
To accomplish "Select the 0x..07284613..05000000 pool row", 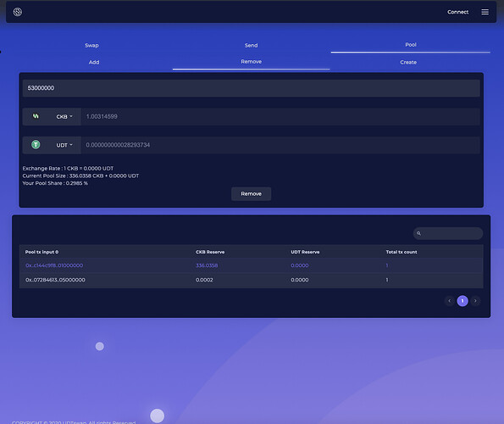I will [251, 280].
